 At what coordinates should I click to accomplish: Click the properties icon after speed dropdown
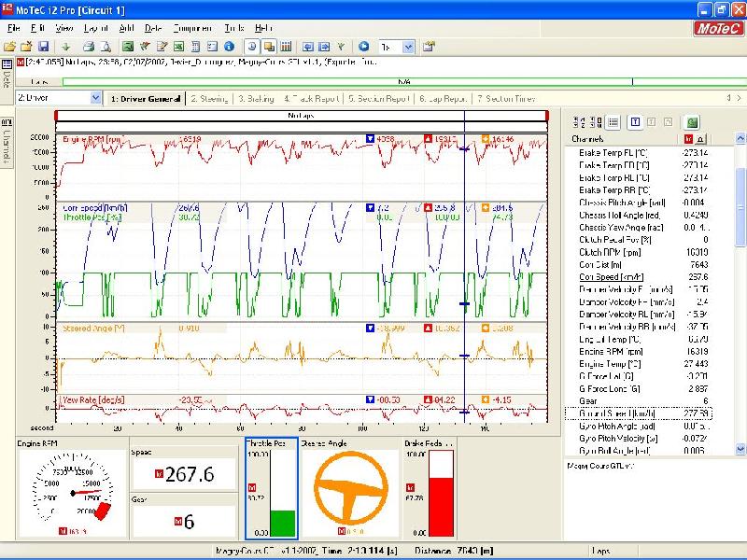click(x=429, y=46)
